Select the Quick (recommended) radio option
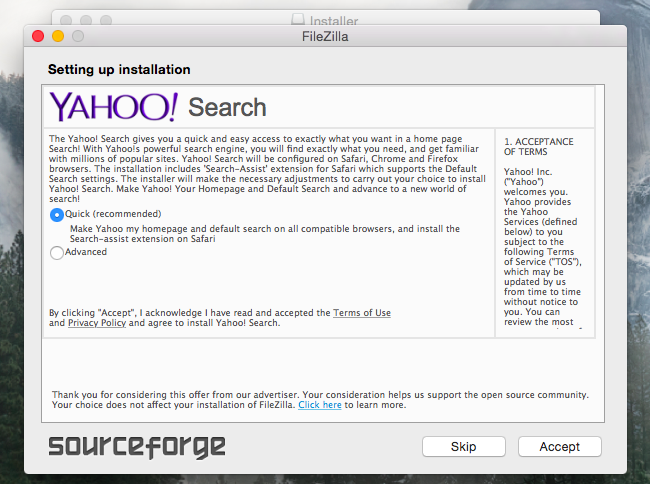This screenshot has height=484, width=650. [57, 214]
